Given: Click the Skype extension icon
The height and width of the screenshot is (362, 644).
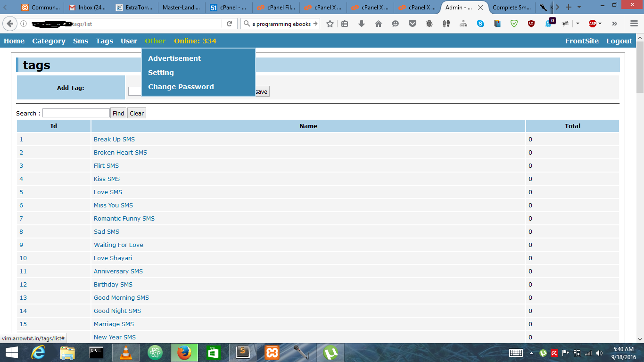Looking at the screenshot, I should pyautogui.click(x=480, y=24).
